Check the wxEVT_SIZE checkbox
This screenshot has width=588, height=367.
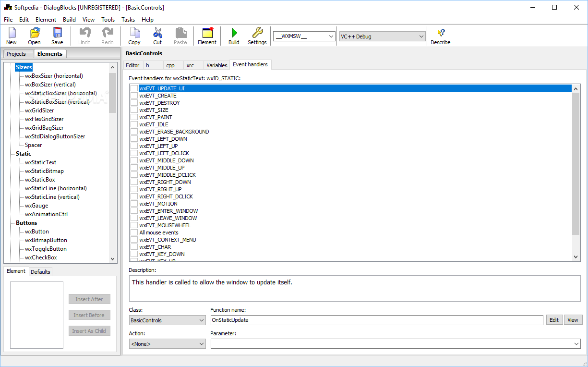[x=134, y=110]
